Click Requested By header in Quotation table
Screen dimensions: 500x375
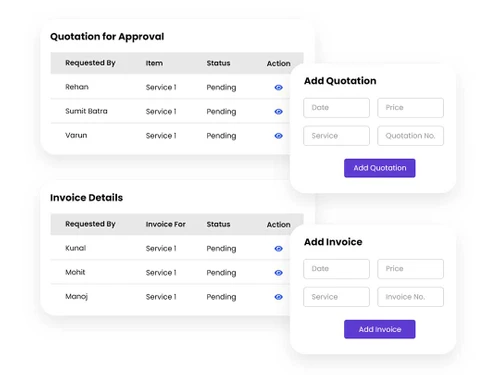pos(90,63)
